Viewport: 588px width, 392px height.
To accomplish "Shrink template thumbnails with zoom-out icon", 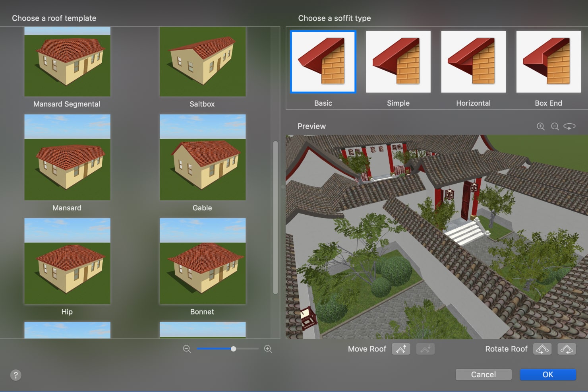I will click(x=187, y=349).
